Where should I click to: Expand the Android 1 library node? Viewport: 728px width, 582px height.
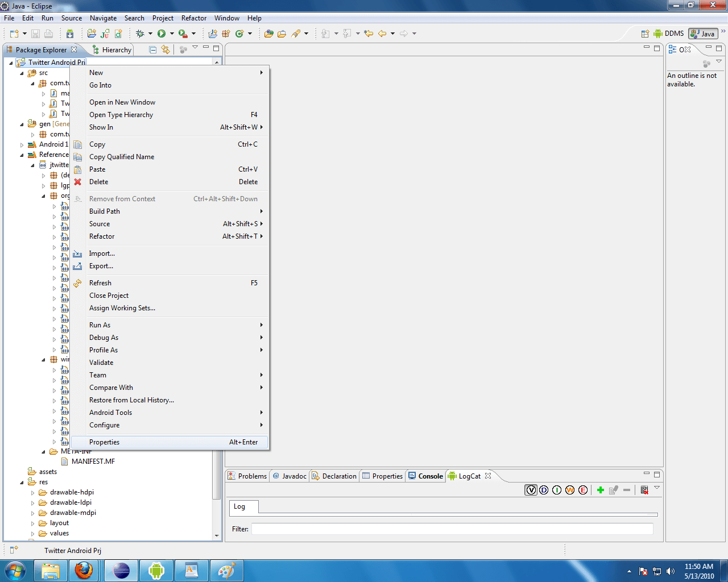coord(22,144)
